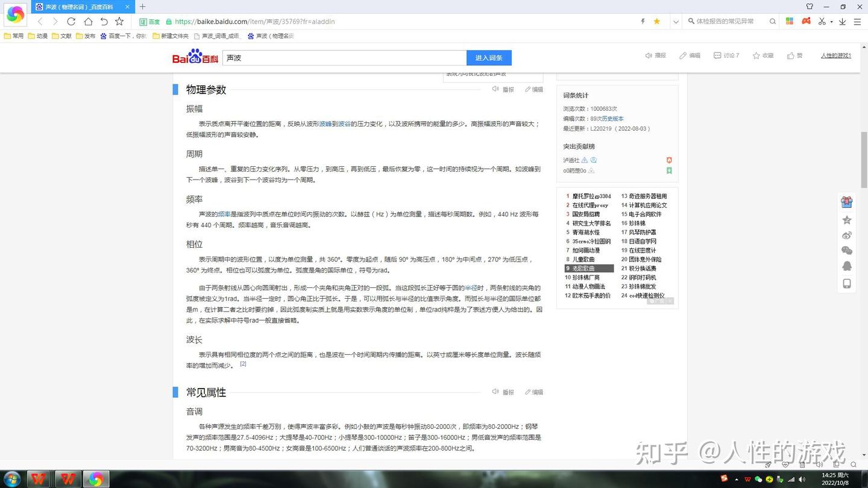Toggle the bookmark star in the address bar
868x488 pixels.
pos(656,21)
